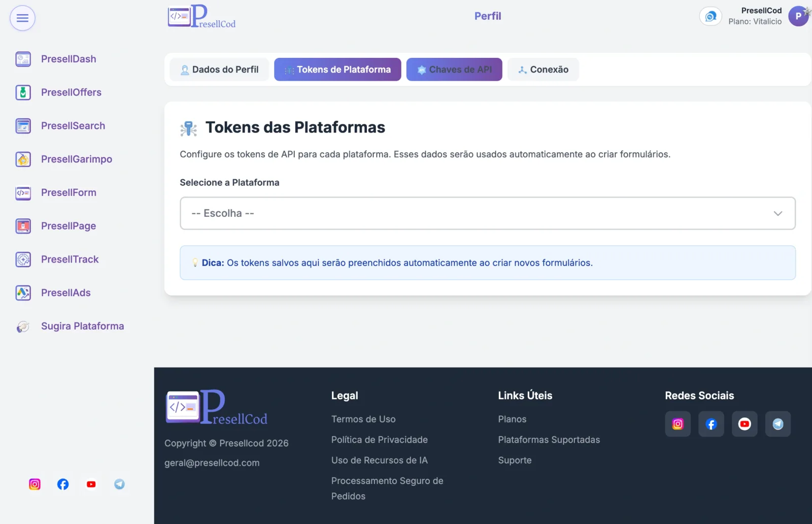The width and height of the screenshot is (812, 524).
Task: Open footer Telegram social button
Action: click(x=778, y=424)
